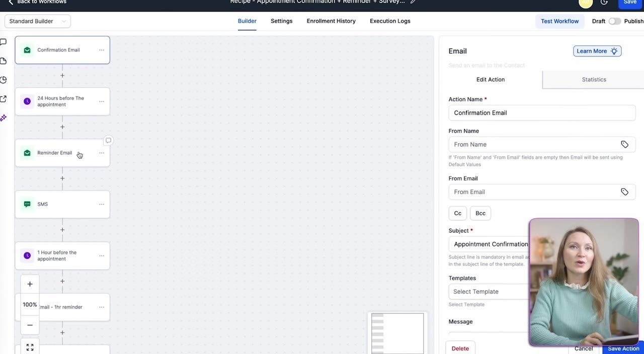The width and height of the screenshot is (644, 354).
Task: Add step below SMS node
Action: pos(62,230)
